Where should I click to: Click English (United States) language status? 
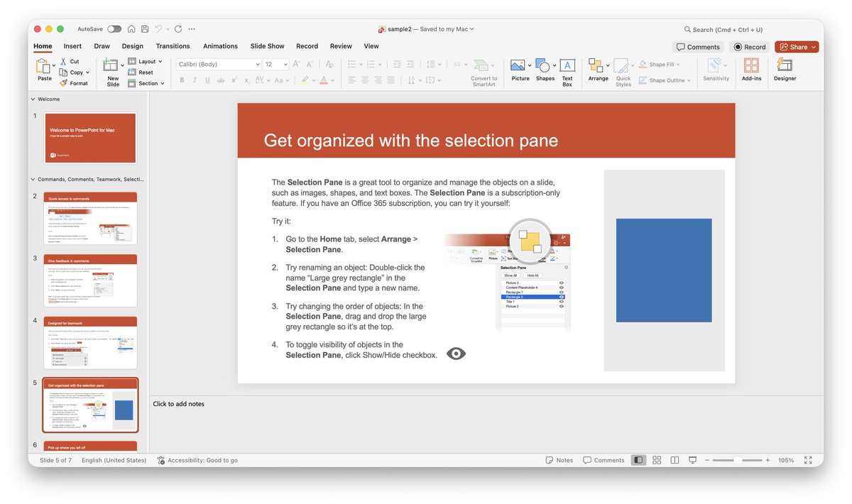[114, 460]
